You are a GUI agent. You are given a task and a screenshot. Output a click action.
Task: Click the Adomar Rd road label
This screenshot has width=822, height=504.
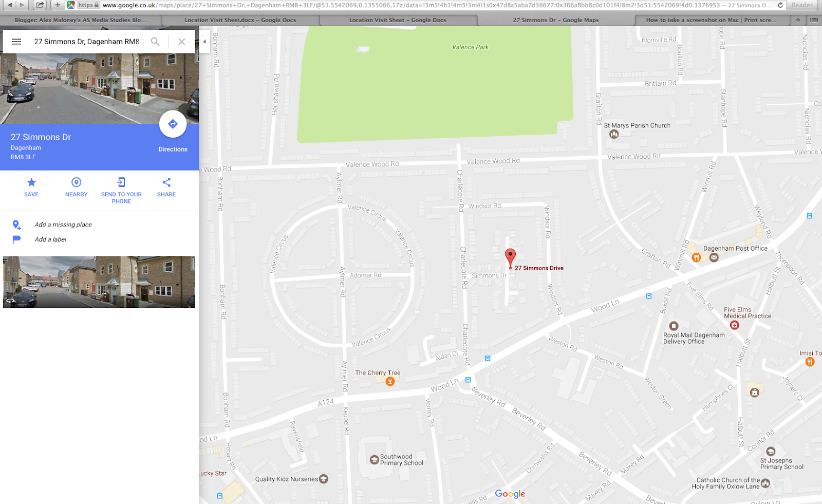(365, 275)
